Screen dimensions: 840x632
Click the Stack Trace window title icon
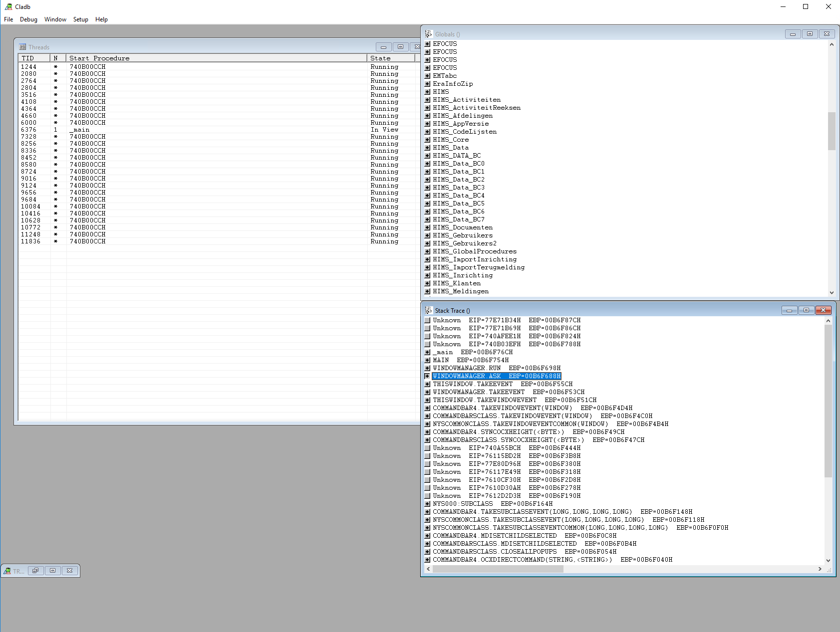click(x=428, y=310)
